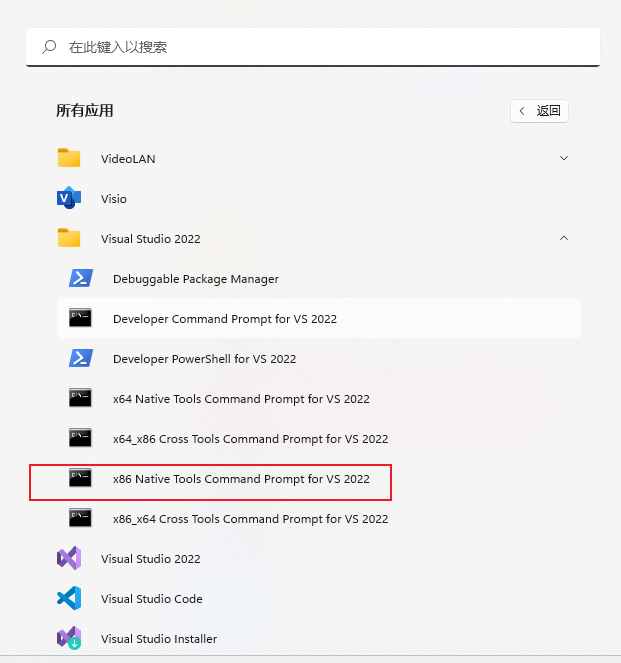
Task: Click Developer Command Prompt console icon
Action: click(x=80, y=318)
